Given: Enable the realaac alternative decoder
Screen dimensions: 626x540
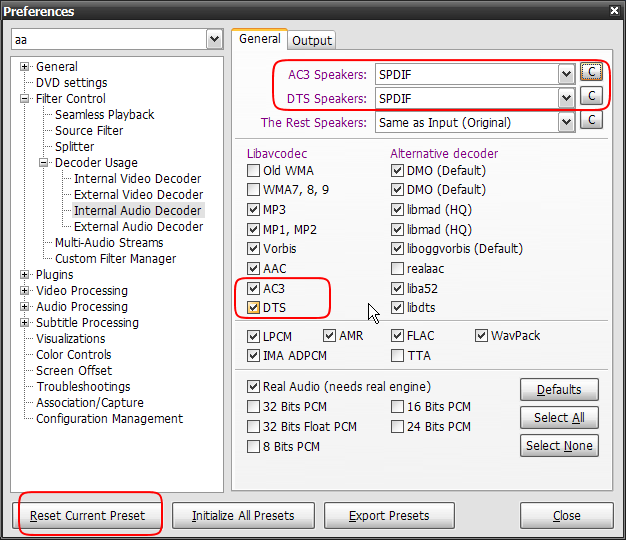Looking at the screenshot, I should pos(398,269).
